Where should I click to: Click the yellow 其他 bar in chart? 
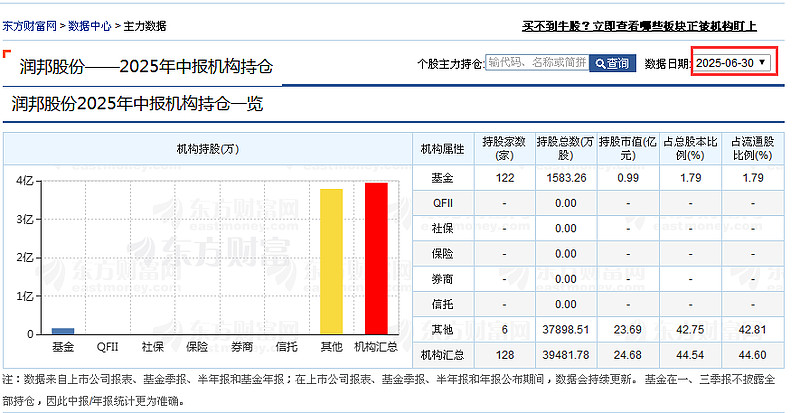pos(331,261)
